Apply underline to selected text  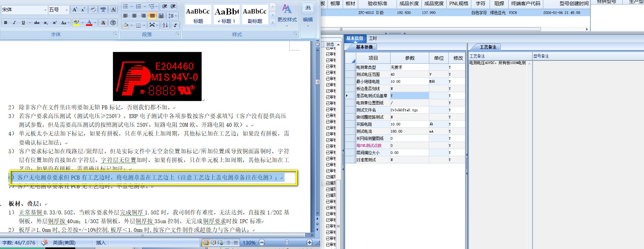23,23
